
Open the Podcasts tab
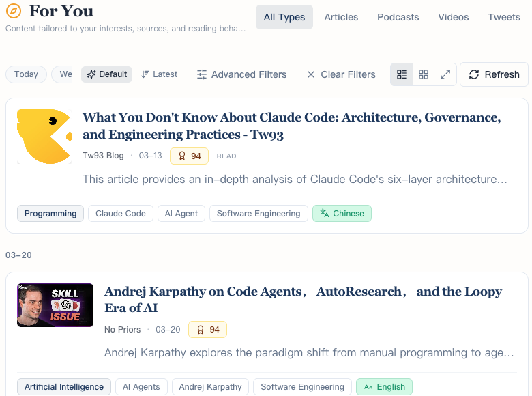(398, 17)
